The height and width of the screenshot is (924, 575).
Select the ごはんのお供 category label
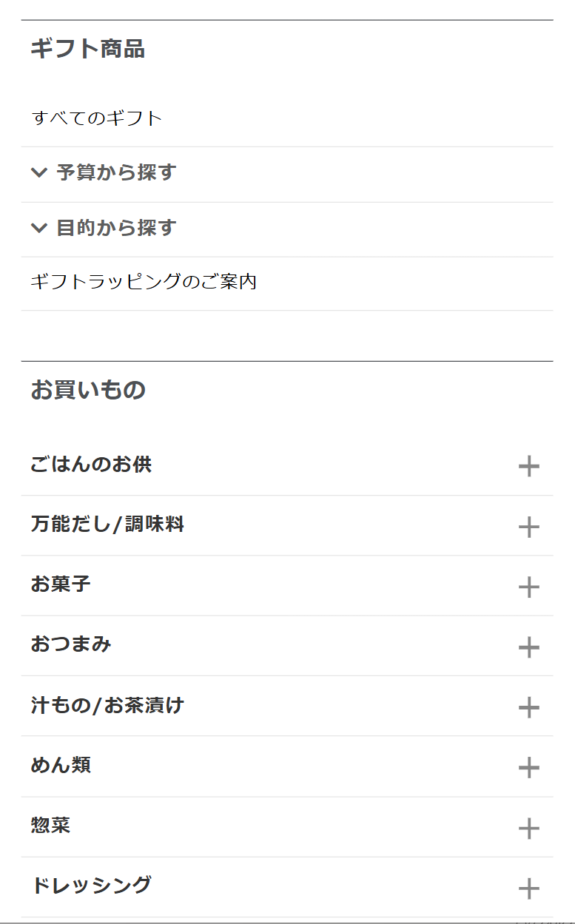pyautogui.click(x=91, y=465)
